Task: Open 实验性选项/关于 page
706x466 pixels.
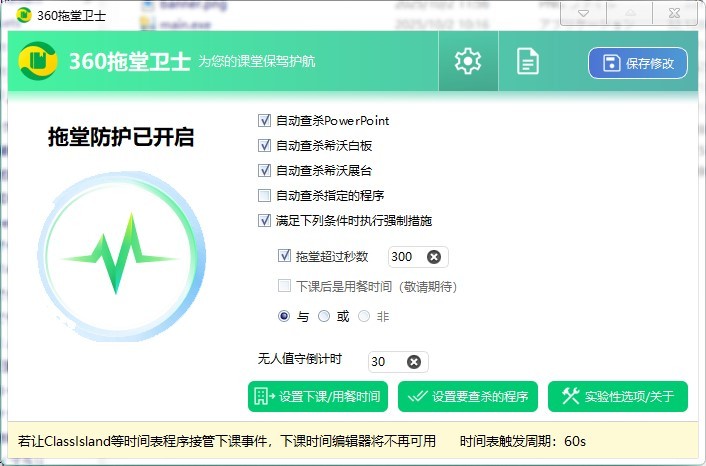Action: click(x=618, y=397)
